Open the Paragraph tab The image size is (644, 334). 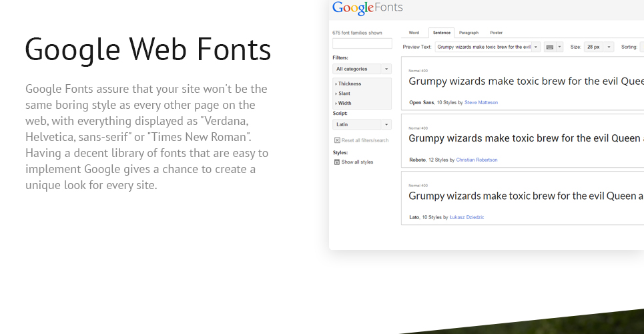click(x=468, y=33)
